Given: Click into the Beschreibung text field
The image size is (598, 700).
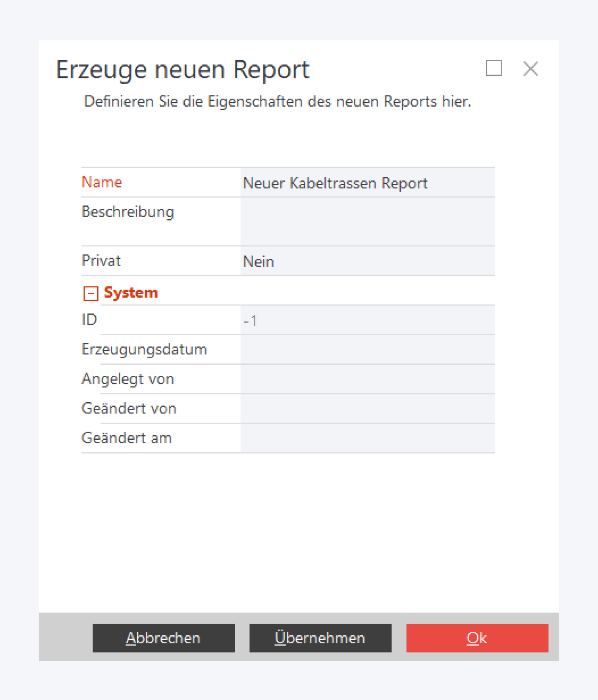Looking at the screenshot, I should (367, 221).
